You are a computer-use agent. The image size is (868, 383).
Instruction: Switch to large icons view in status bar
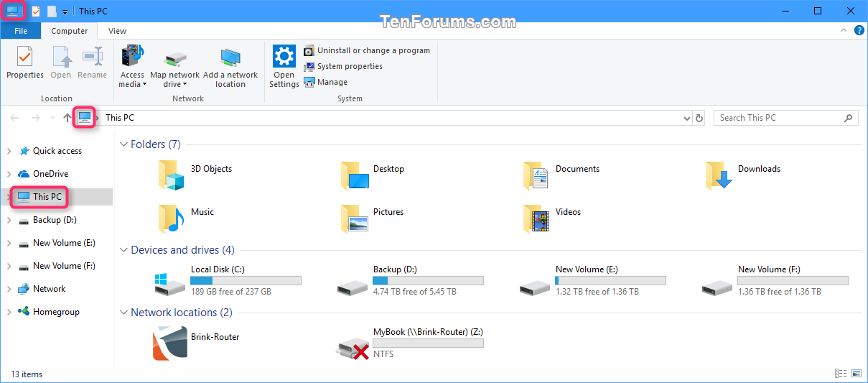coord(856,374)
